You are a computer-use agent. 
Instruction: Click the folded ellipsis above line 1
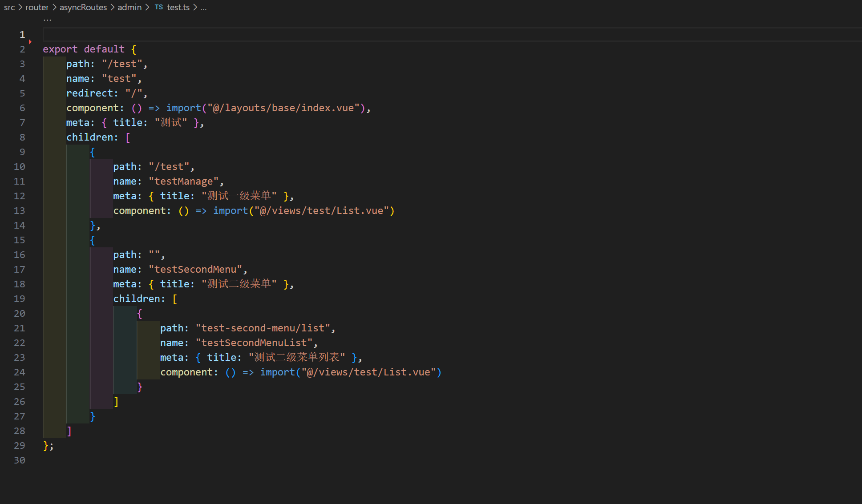(x=47, y=20)
